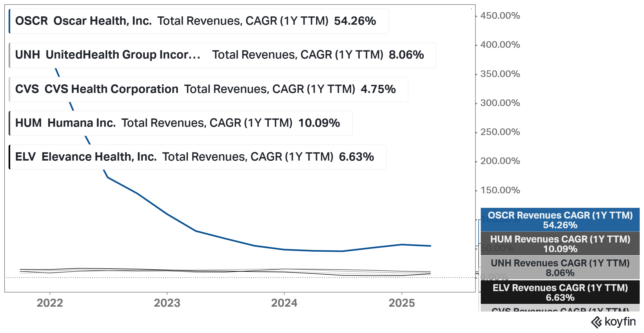Click the 350.00% y-axis label
The image size is (644, 333).
pyautogui.click(x=500, y=74)
